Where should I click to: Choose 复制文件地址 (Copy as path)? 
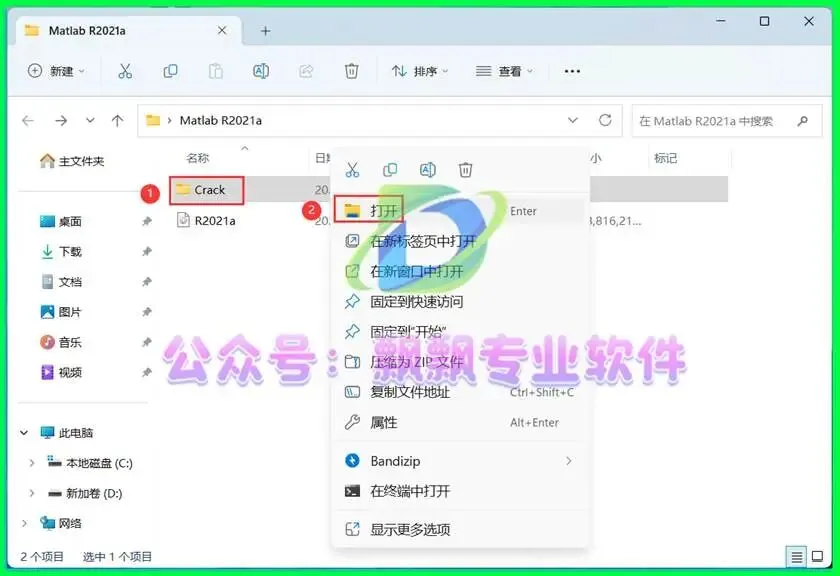(460, 392)
